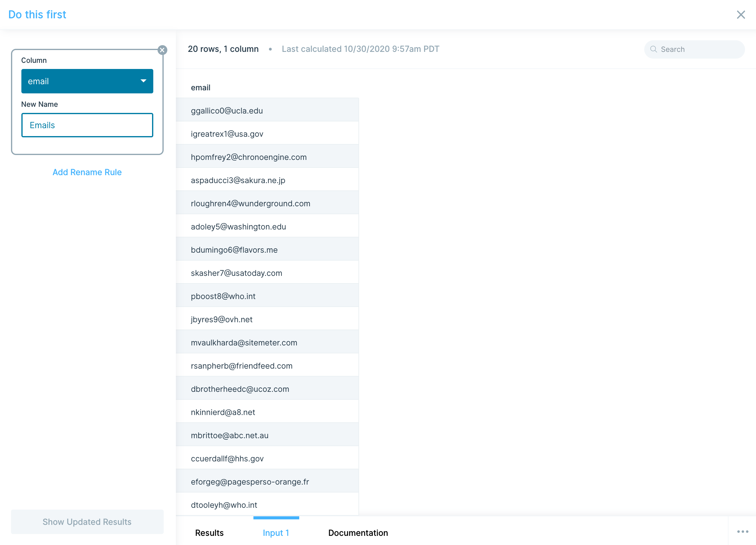Image resolution: width=756 pixels, height=545 pixels.
Task: Select the rloughren4@wunderground.com cell
Action: point(267,203)
